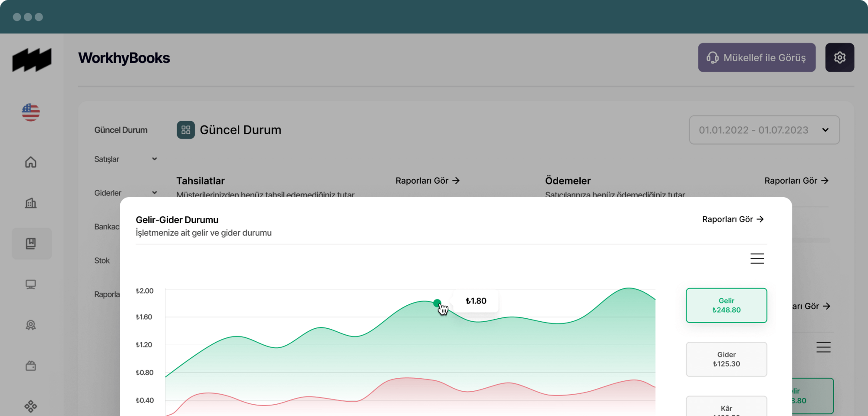Click the ₺1.80 chart tooltip
Screen dimensions: 868x416
click(x=476, y=301)
